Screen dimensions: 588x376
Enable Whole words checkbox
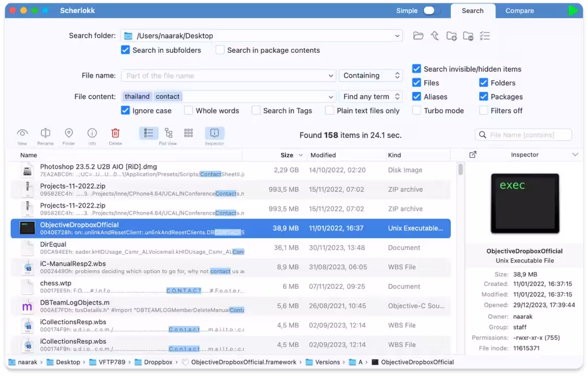coord(188,110)
